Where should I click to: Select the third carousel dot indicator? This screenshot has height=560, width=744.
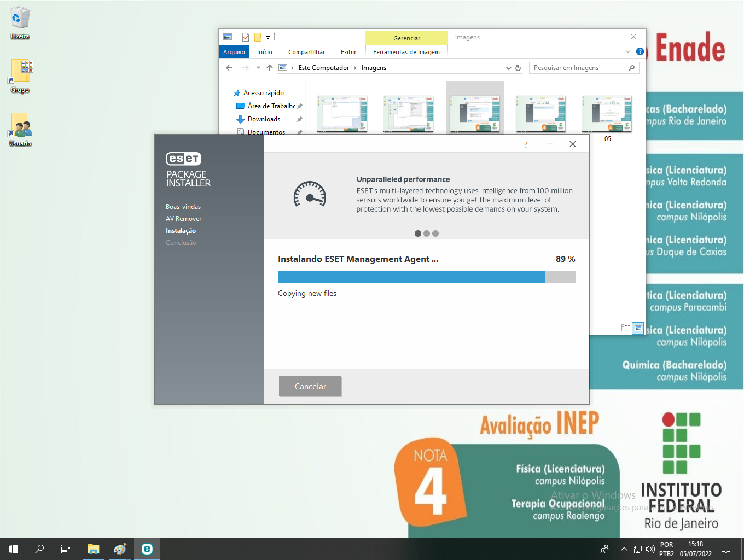(435, 234)
